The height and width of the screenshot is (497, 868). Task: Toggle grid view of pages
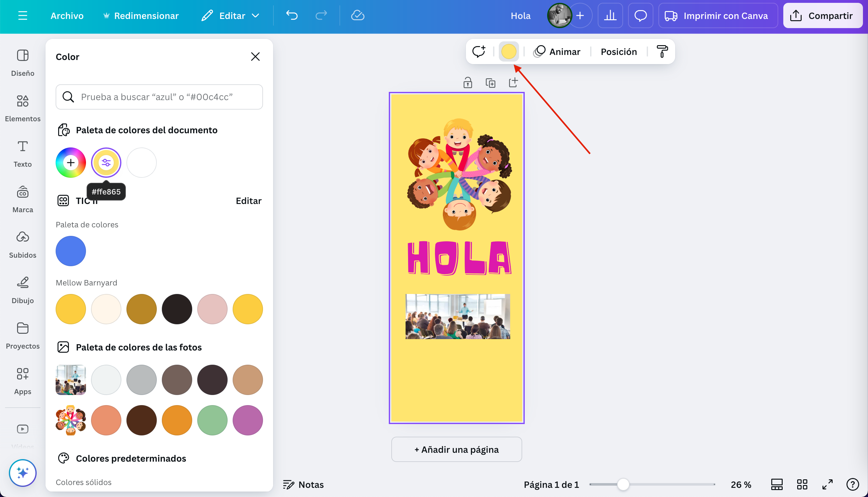(802, 484)
